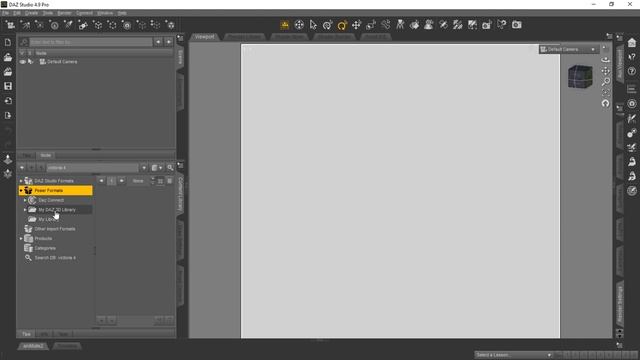
Task: Expand the DAZ Studio Formats tree node
Action: coord(21,181)
